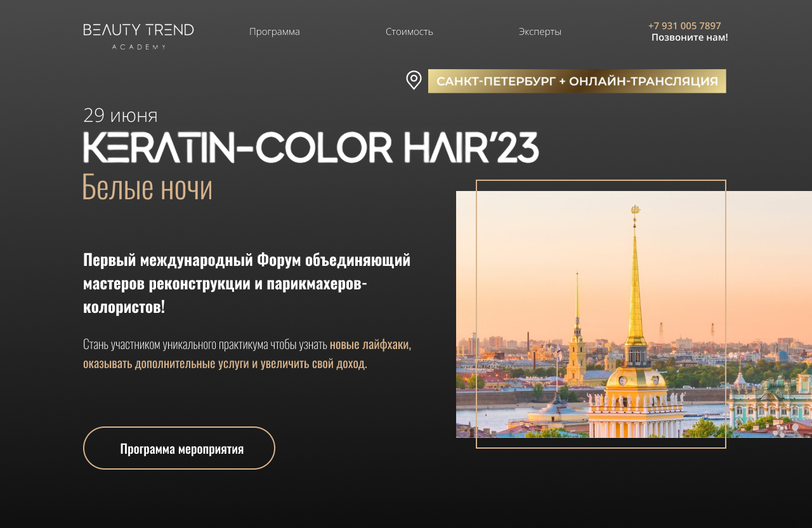Click the Позвоните нам! link
812x528 pixels.
(690, 37)
